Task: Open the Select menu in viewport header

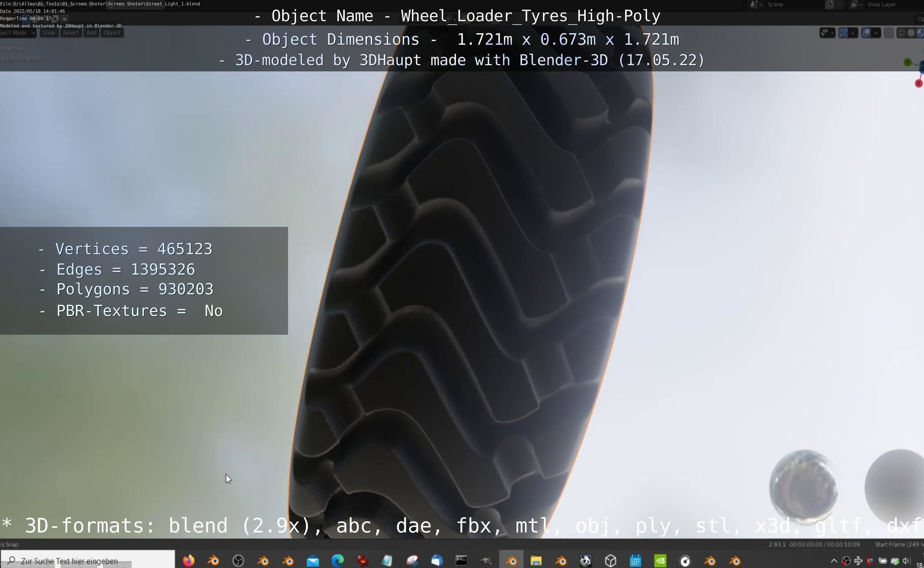Action: click(71, 33)
